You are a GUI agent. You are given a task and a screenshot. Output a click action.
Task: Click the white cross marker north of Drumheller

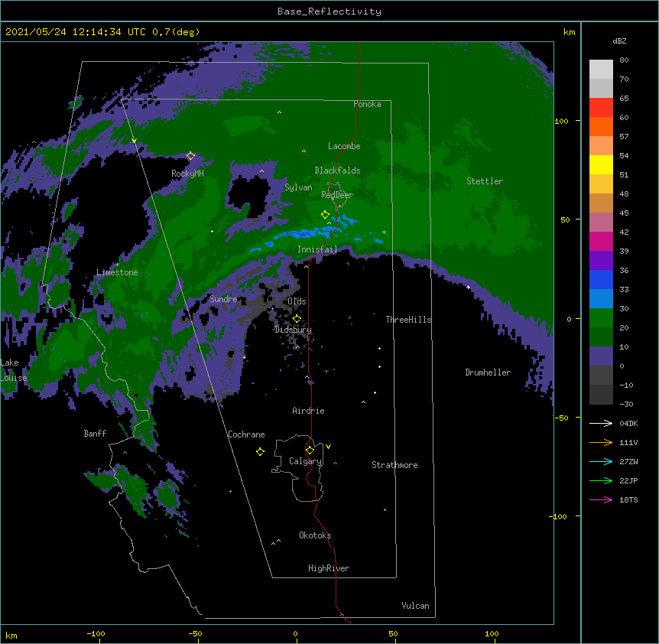click(468, 287)
